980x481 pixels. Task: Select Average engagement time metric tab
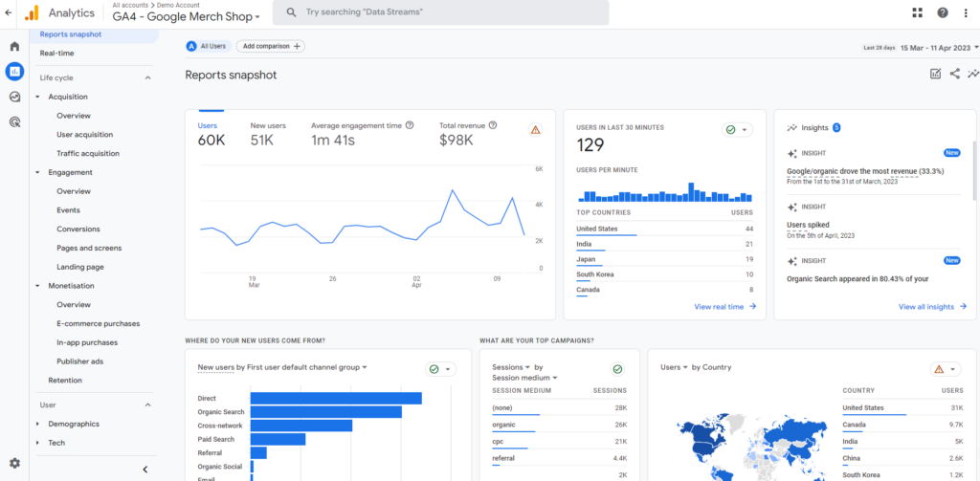tap(363, 134)
